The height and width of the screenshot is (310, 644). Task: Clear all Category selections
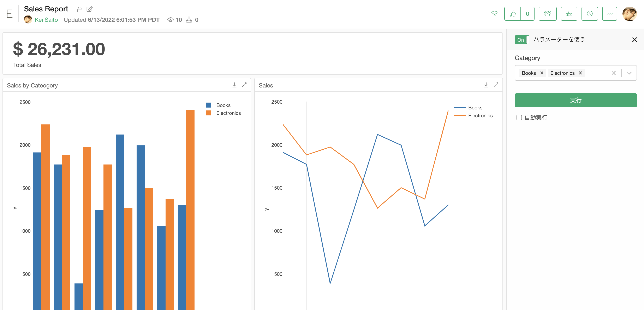(614, 73)
